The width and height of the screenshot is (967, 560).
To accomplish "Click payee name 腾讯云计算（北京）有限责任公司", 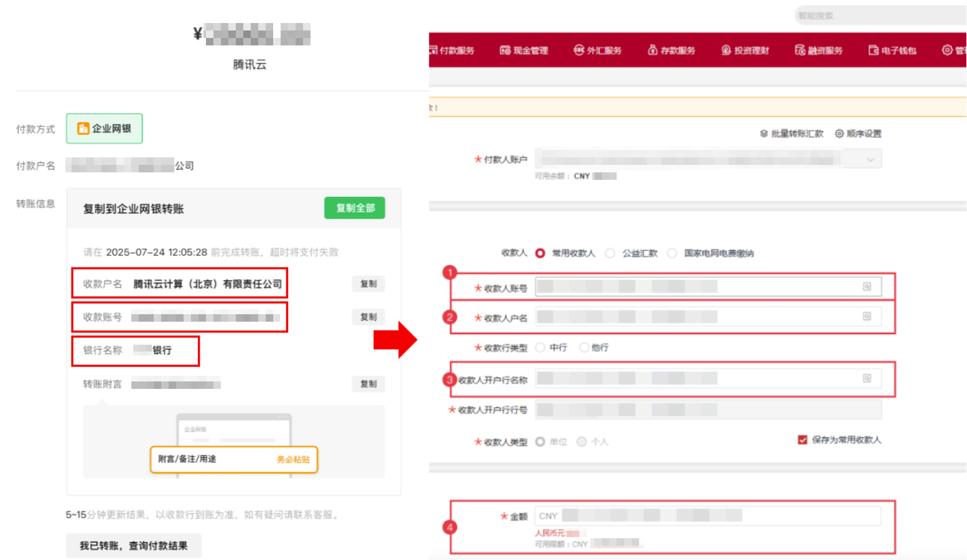I will coord(208,284).
